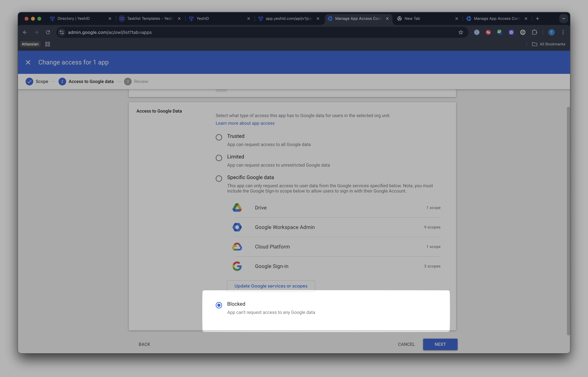Select the Trusted radio button
The width and height of the screenshot is (588, 377).
(x=219, y=137)
